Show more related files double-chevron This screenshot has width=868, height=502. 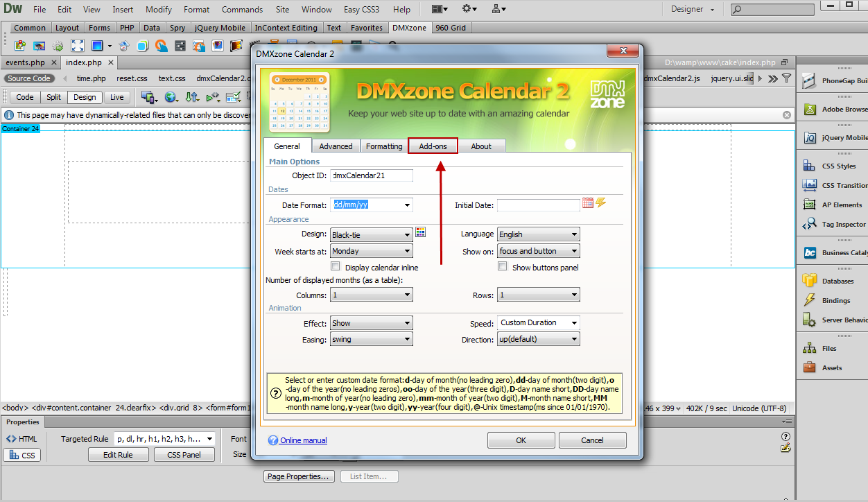[772, 78]
